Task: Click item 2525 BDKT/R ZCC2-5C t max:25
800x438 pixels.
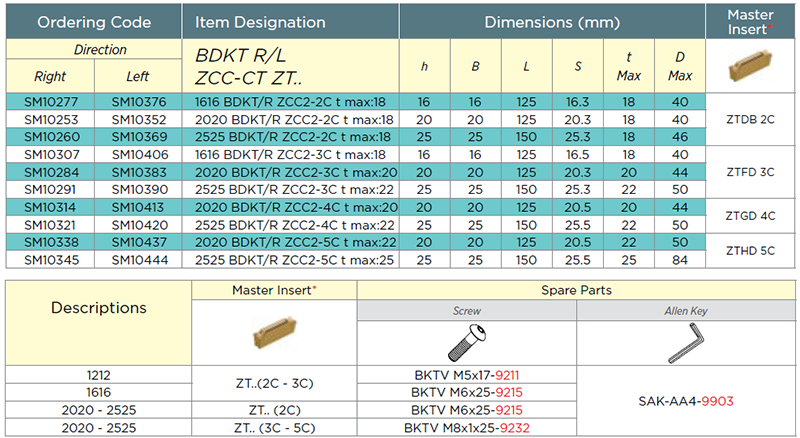Action: 294,260
